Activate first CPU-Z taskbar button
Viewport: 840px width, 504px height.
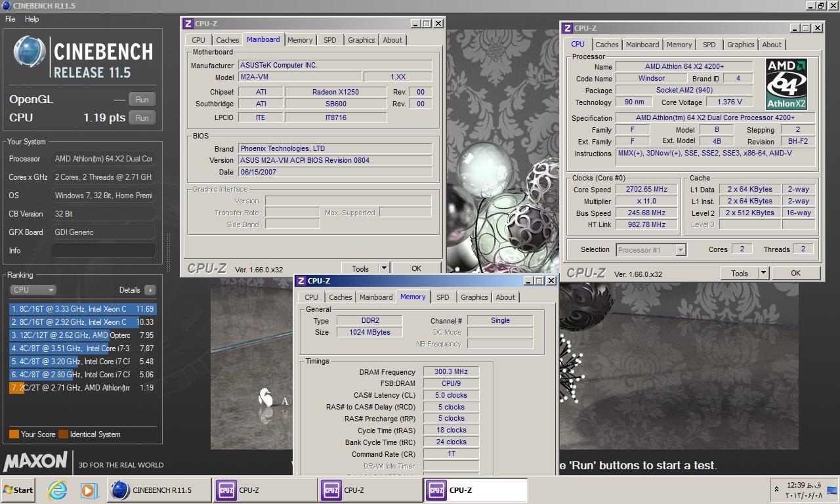(x=265, y=490)
